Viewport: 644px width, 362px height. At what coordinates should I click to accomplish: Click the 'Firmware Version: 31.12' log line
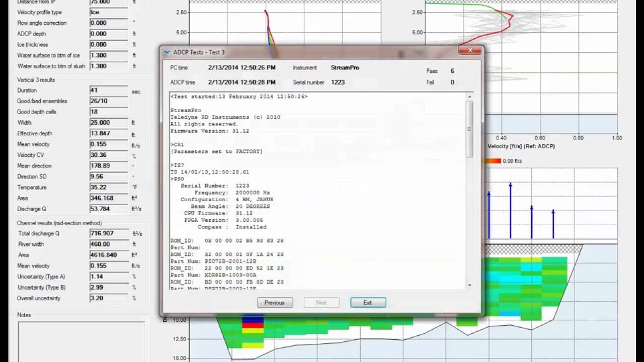click(x=209, y=131)
